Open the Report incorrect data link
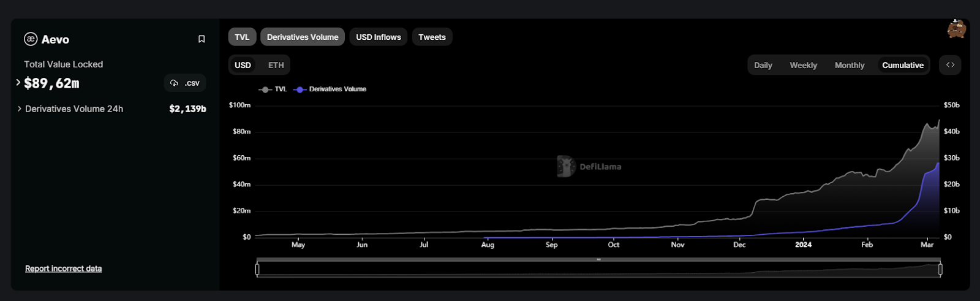Screen dimensions: 980x301 click(64, 269)
